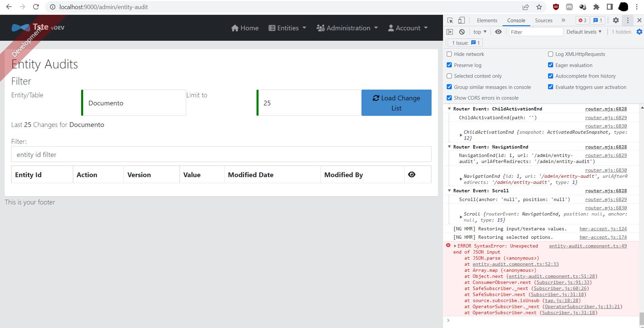Disable the Preserve log option
This screenshot has height=328, width=644.
pyautogui.click(x=449, y=65)
